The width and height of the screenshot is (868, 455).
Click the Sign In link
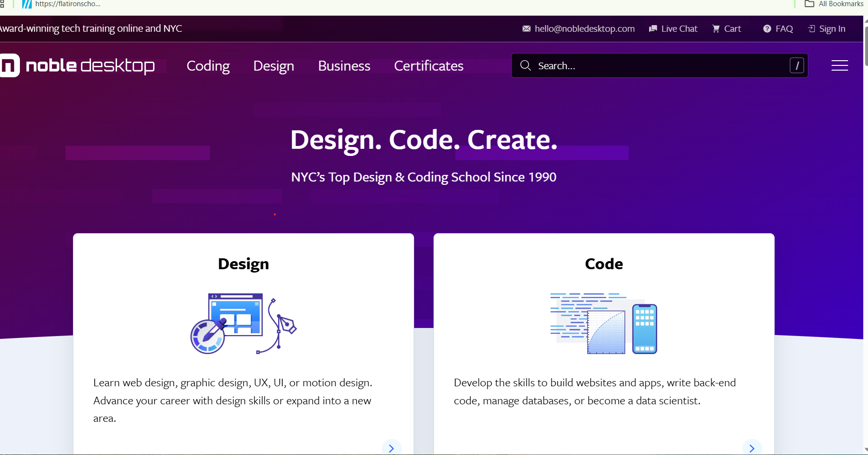tap(832, 29)
